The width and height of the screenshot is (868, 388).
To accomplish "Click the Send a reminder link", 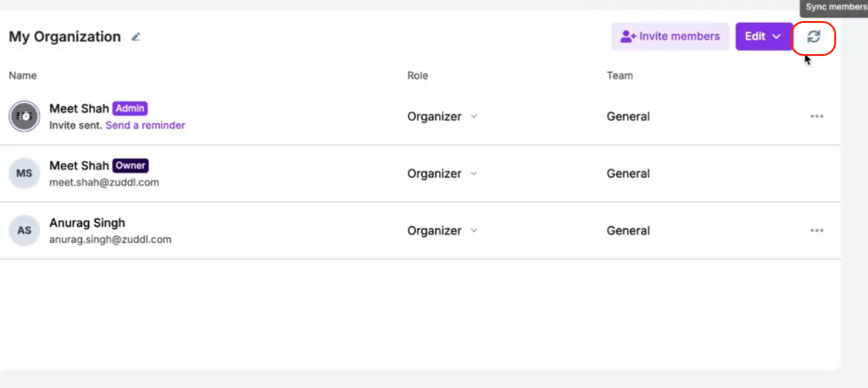I will click(145, 125).
